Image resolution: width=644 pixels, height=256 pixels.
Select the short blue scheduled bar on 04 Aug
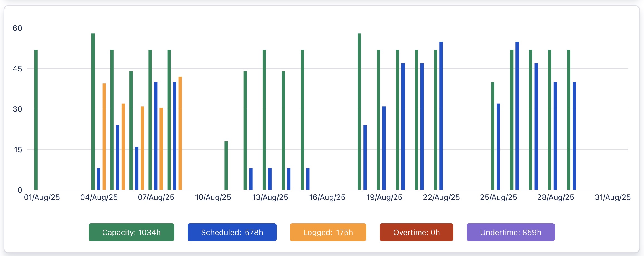pyautogui.click(x=99, y=179)
